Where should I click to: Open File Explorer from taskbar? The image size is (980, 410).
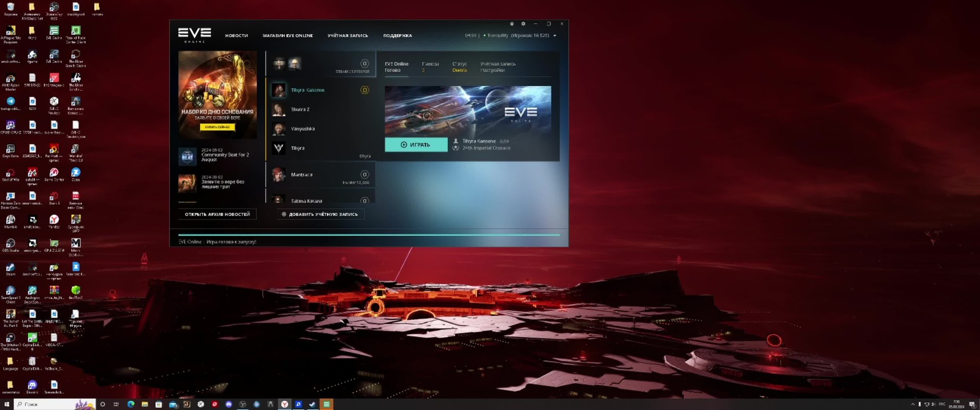(x=145, y=404)
